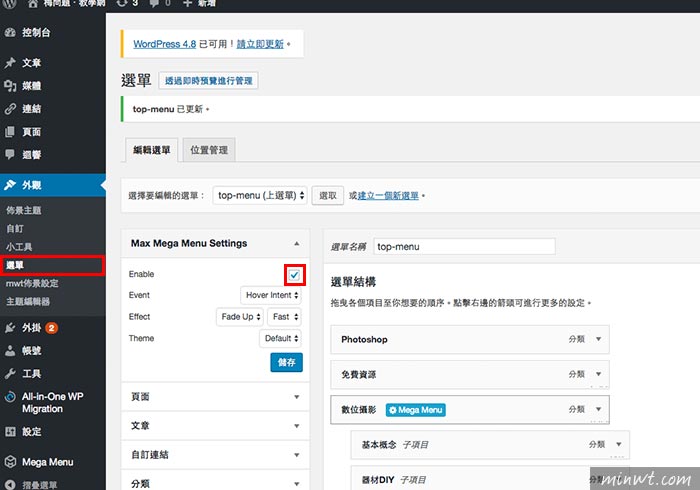Viewport: 700px width, 490px height.
Task: Open the Dashboard (控制台) sidebar item
Action: click(28, 32)
